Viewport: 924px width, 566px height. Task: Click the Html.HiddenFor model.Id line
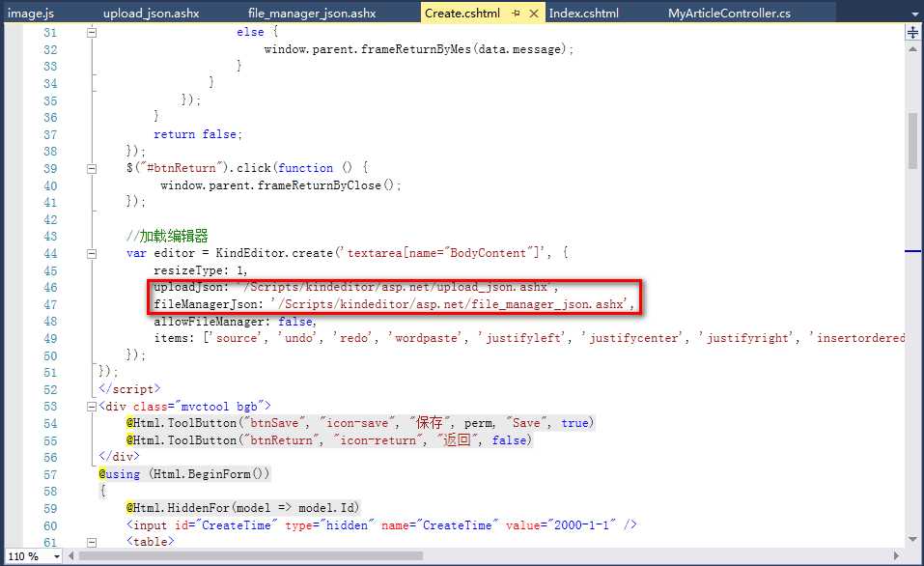242,508
